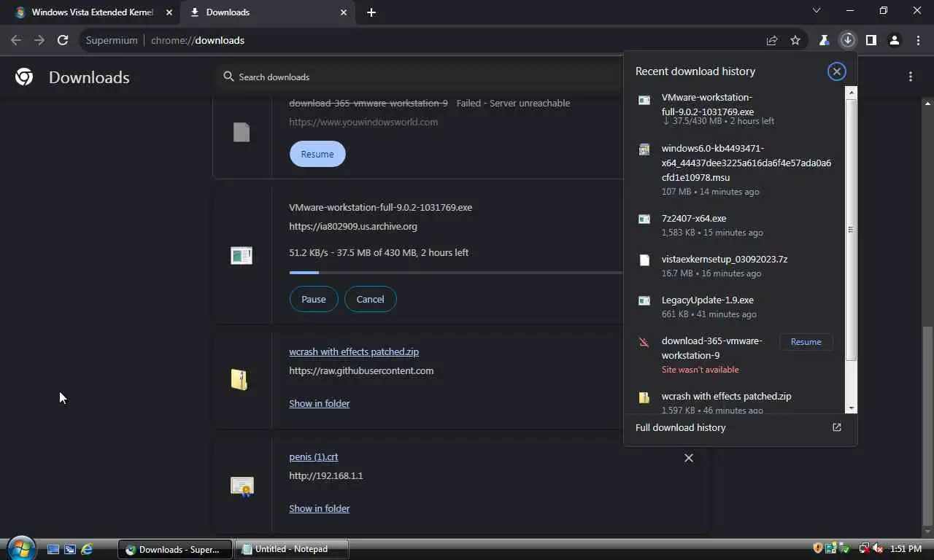
Task: Show the .crt file in folder
Action: pyautogui.click(x=319, y=508)
